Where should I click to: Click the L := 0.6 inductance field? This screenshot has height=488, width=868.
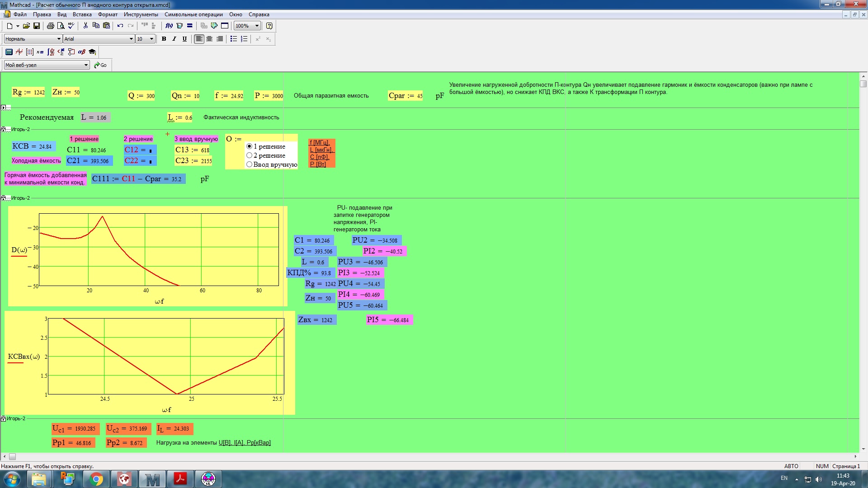[180, 117]
